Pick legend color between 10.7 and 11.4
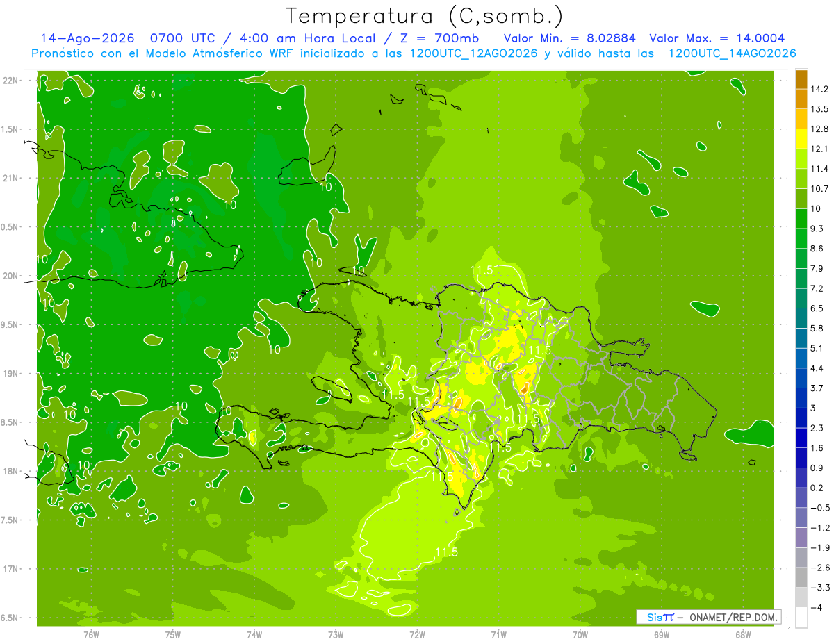 [x=801, y=179]
